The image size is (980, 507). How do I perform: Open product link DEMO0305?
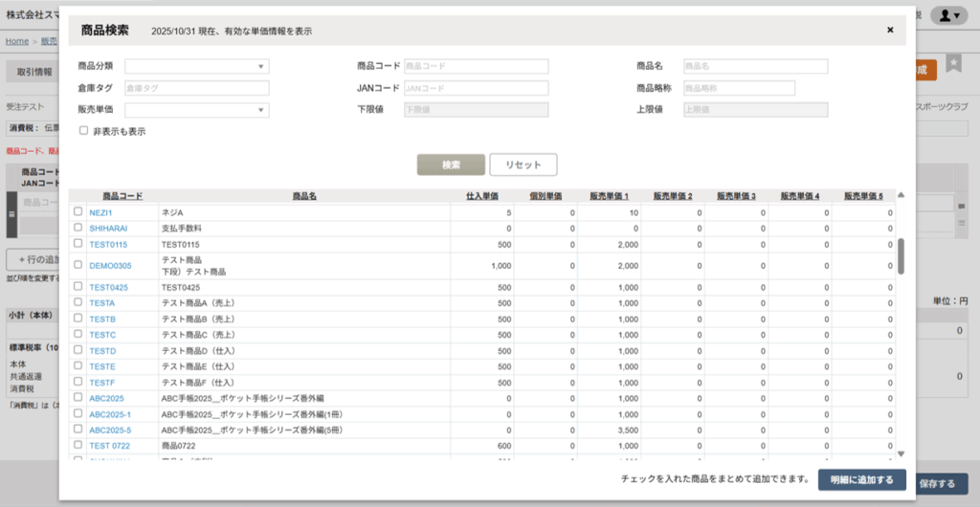click(110, 266)
